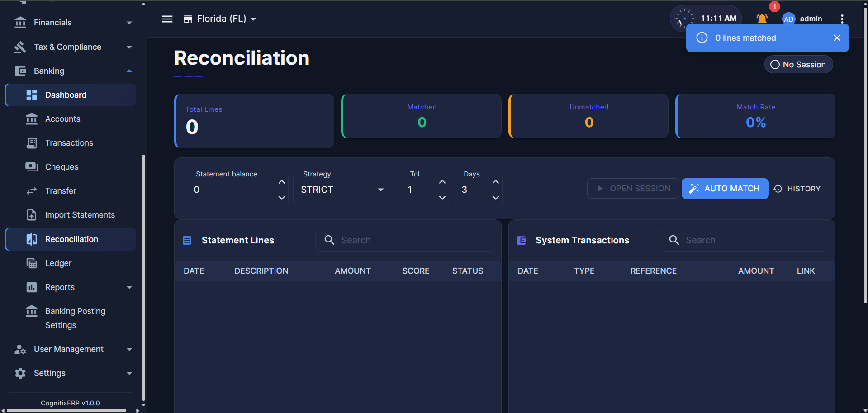Click the Reports chart icon
This screenshot has height=413, width=868.
click(32, 287)
